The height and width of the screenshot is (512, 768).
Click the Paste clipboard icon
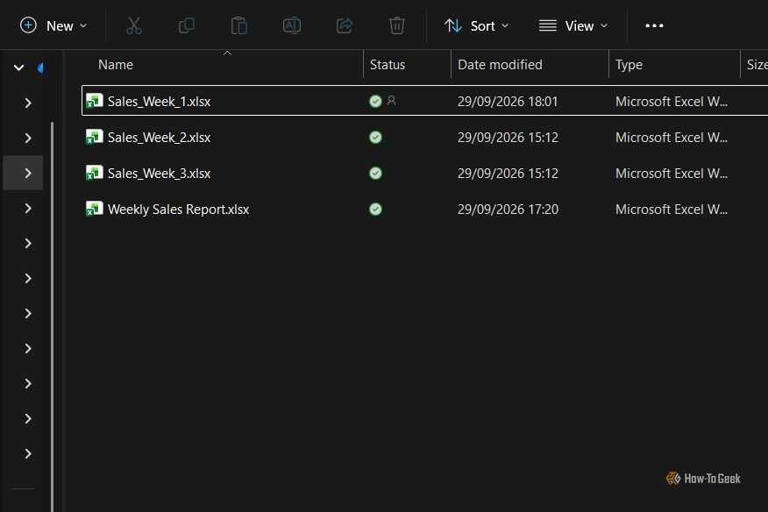(239, 25)
